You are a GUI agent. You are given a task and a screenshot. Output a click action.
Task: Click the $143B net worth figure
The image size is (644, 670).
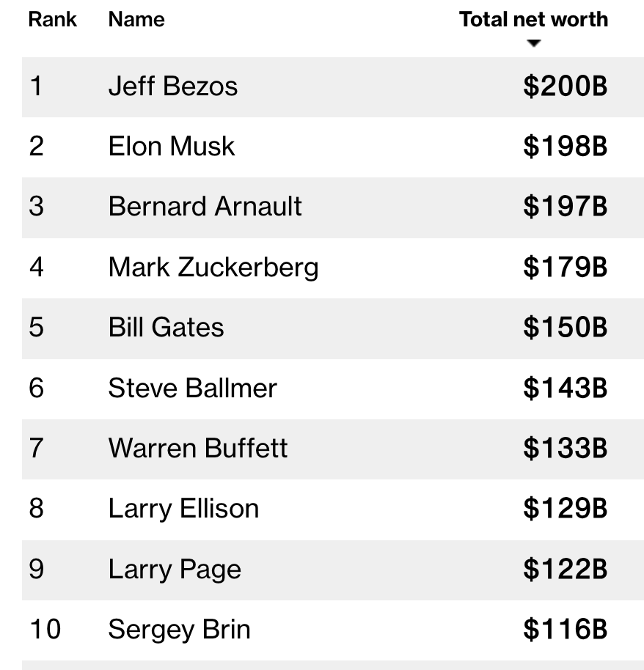[565, 388]
